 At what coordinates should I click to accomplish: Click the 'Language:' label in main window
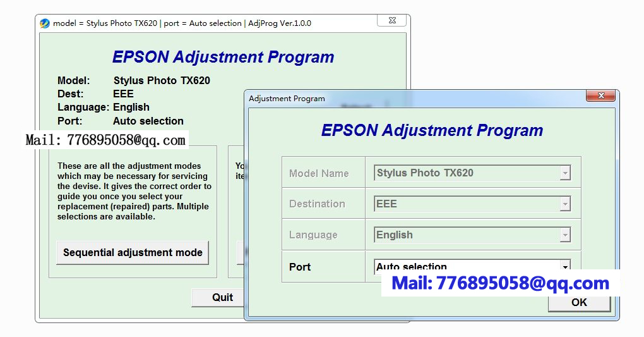click(x=83, y=107)
